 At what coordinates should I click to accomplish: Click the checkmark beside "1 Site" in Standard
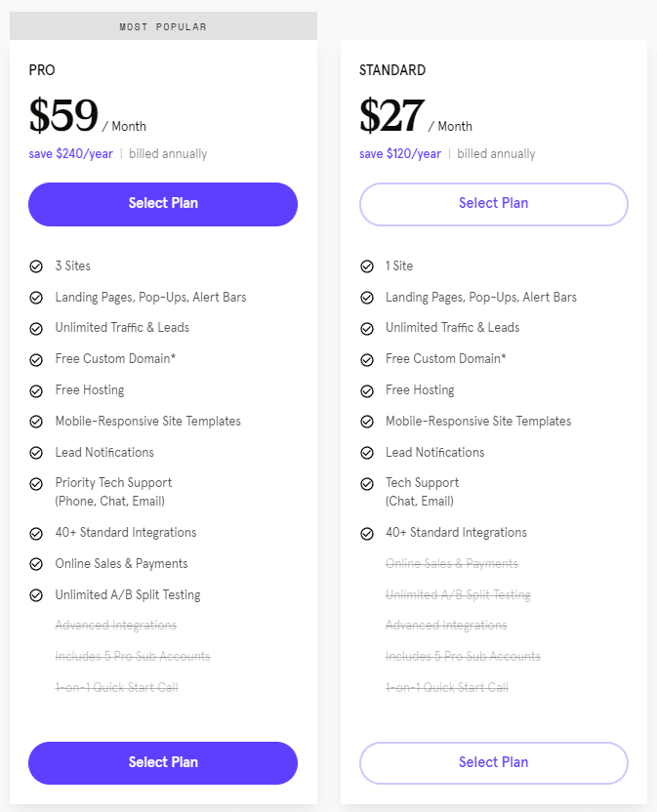[x=367, y=265]
